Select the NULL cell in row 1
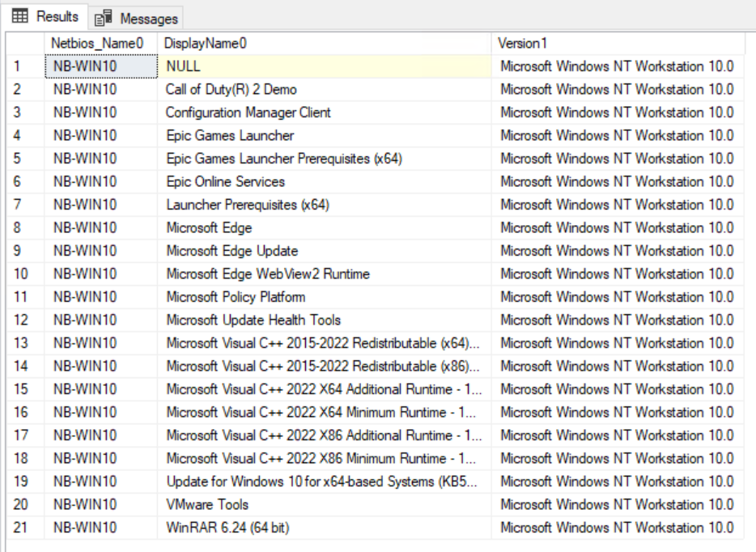This screenshot has height=552, width=756. point(324,66)
